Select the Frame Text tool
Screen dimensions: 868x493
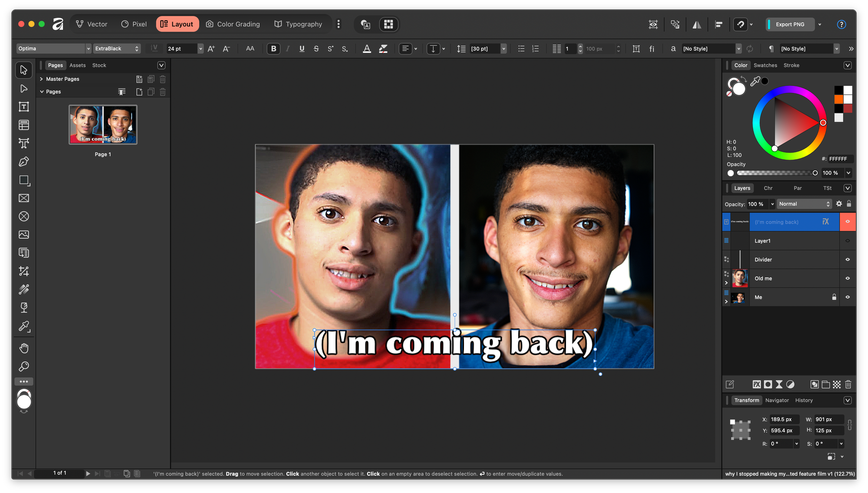(24, 107)
